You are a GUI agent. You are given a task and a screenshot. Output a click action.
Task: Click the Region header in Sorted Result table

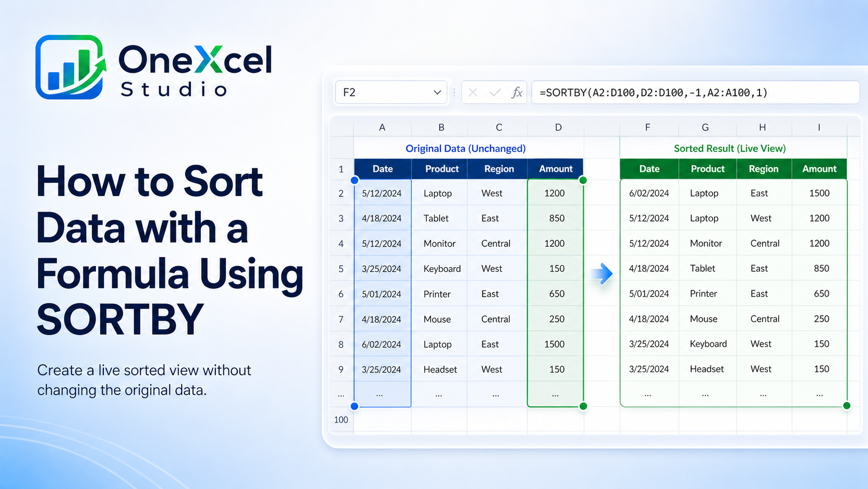click(764, 169)
